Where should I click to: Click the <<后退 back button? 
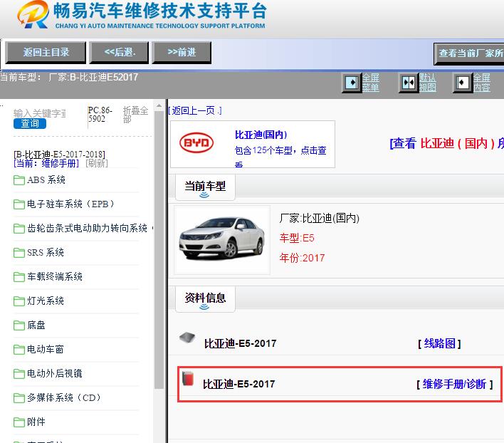(x=120, y=53)
